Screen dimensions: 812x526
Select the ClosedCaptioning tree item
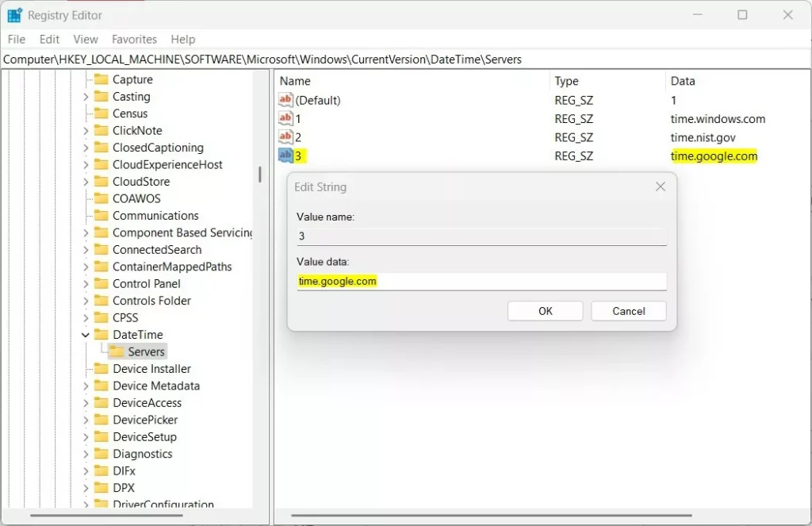coord(158,148)
